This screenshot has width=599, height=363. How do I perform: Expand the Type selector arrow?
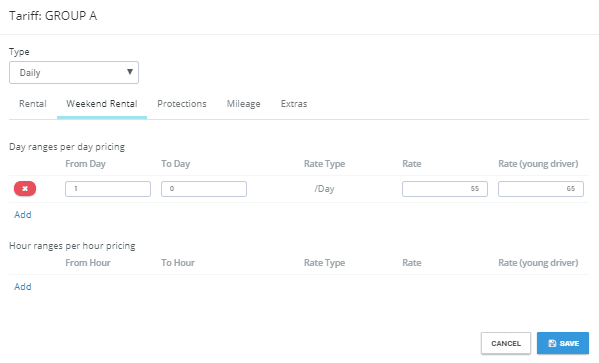(130, 72)
